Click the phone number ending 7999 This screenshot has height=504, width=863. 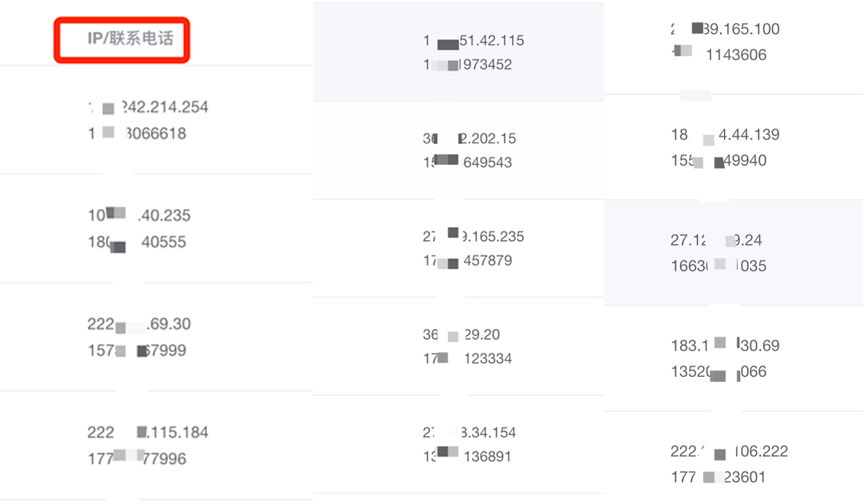click(137, 350)
